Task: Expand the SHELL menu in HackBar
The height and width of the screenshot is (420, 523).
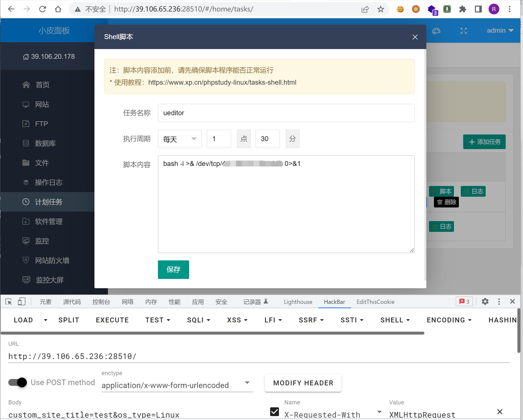Action: tap(395, 320)
